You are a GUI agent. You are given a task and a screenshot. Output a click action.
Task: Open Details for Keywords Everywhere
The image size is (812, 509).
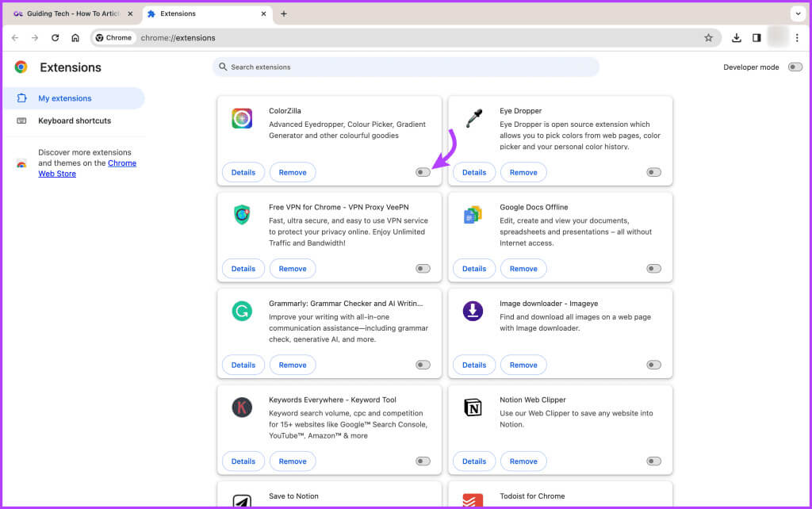click(243, 461)
